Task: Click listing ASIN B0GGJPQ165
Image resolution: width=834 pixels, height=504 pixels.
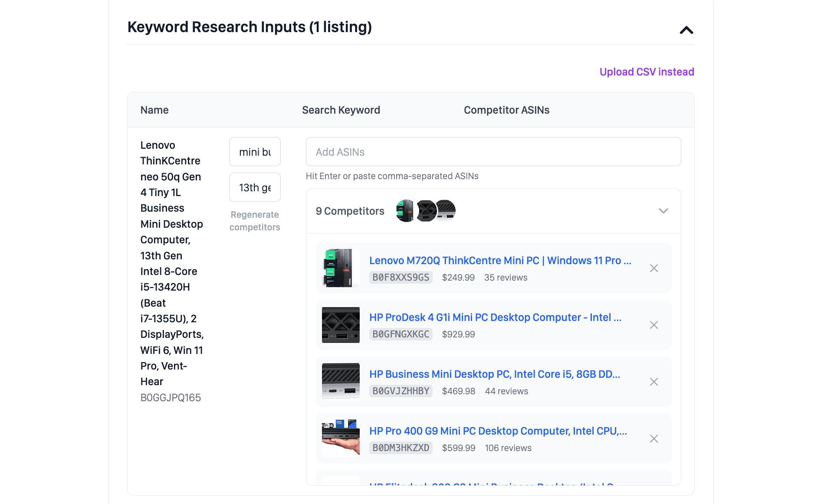Action: coord(171,398)
